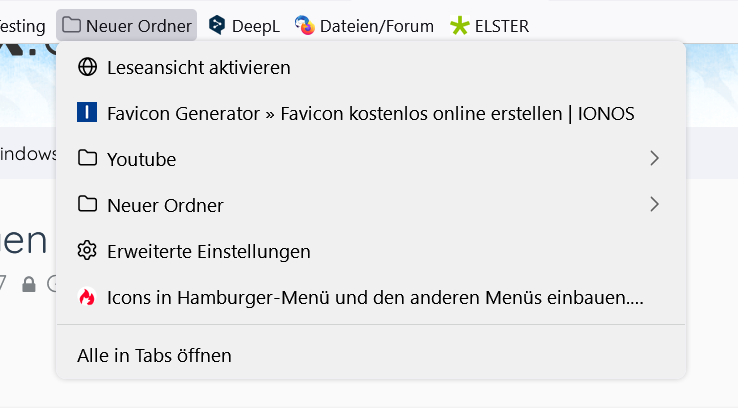
Task: Expand the Youtube submenu chevron arrow
Action: coord(654,159)
